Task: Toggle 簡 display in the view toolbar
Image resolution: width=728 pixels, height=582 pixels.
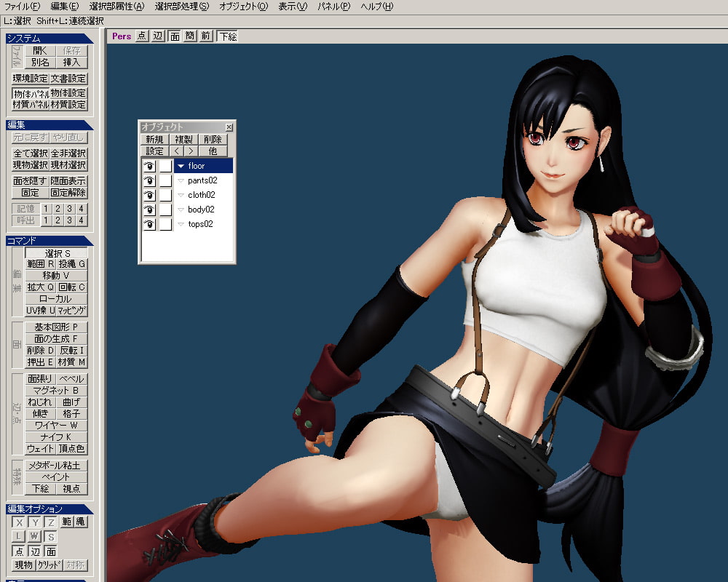Action: 190,36
